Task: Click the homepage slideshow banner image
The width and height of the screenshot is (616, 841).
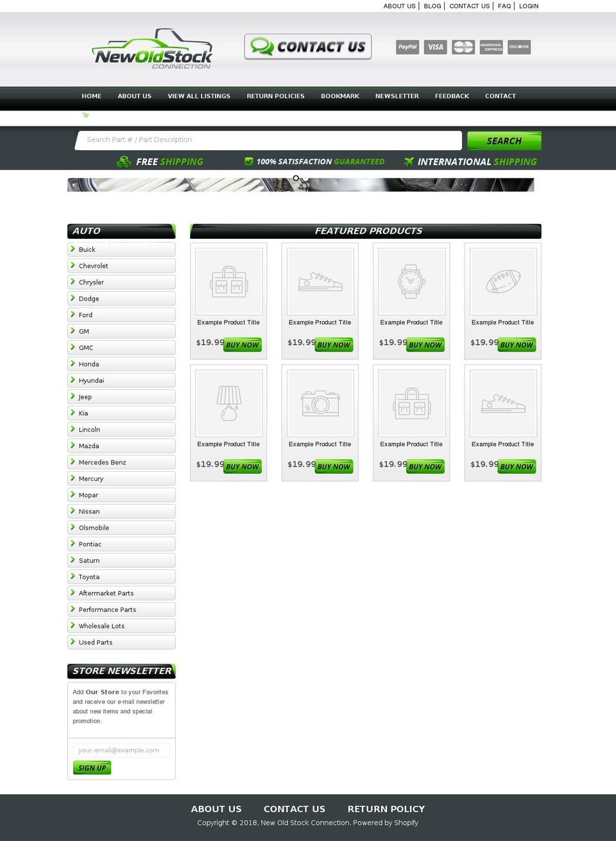Action: 301,185
